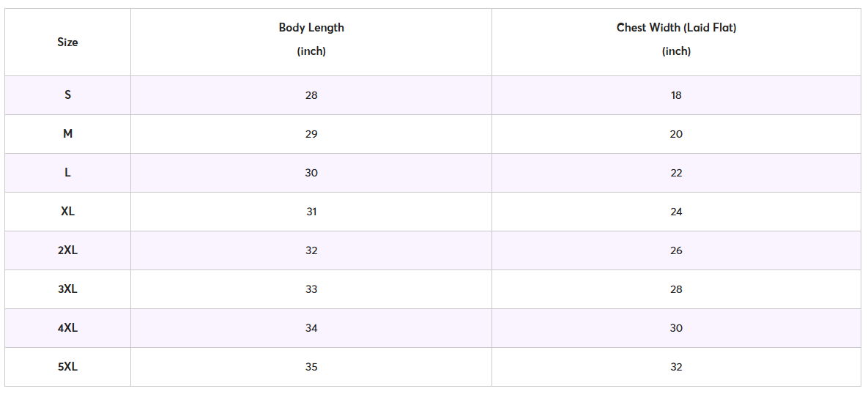
Task: Select the 4XL size row label
Action: [67, 328]
